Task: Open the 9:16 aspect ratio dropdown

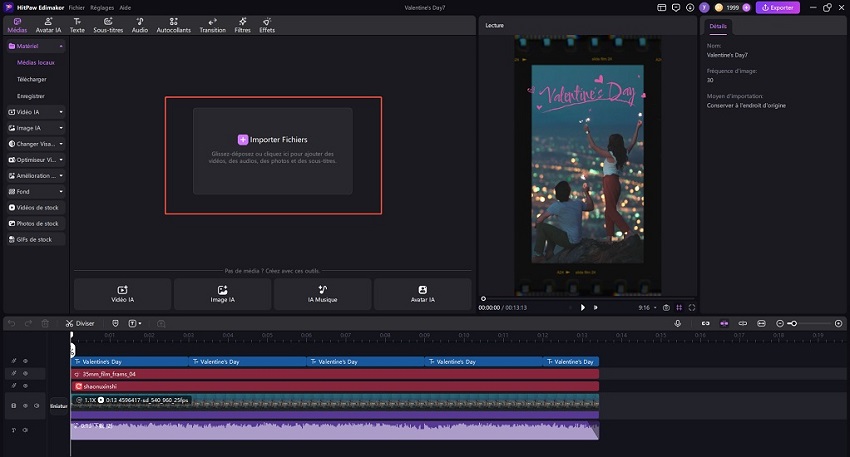Action: pyautogui.click(x=646, y=307)
